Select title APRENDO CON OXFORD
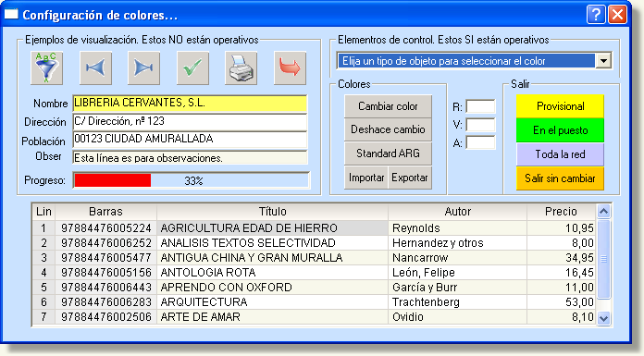This screenshot has width=644, height=356. (x=272, y=287)
